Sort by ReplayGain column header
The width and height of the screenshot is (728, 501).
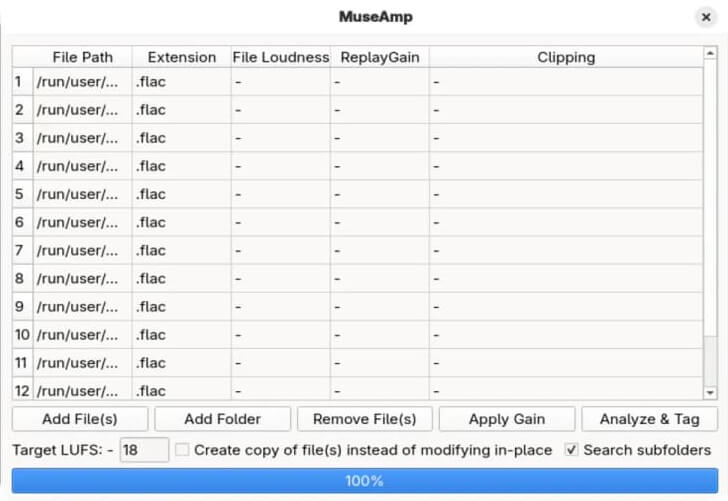point(380,57)
